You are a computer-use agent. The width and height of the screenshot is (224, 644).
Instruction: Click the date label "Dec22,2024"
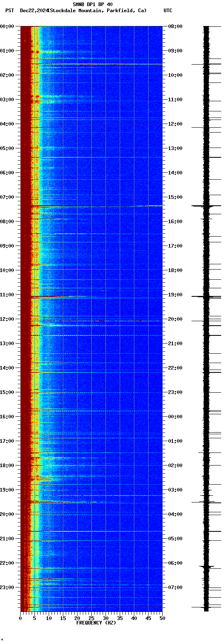pos(34,11)
